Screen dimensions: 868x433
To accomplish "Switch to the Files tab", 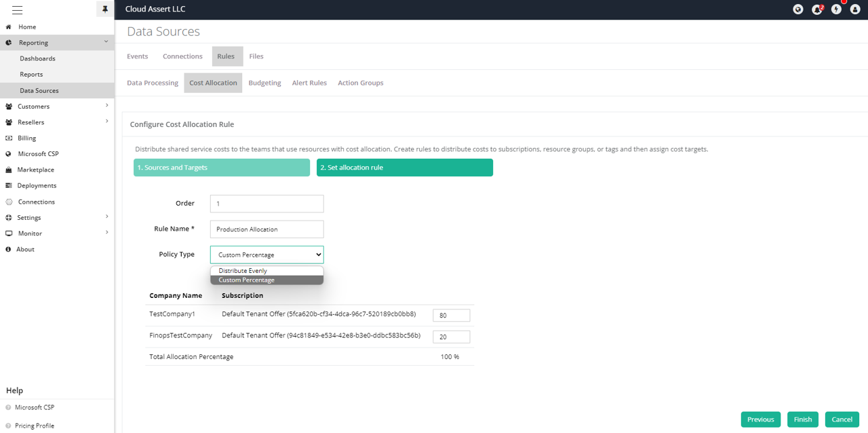I will click(x=256, y=56).
